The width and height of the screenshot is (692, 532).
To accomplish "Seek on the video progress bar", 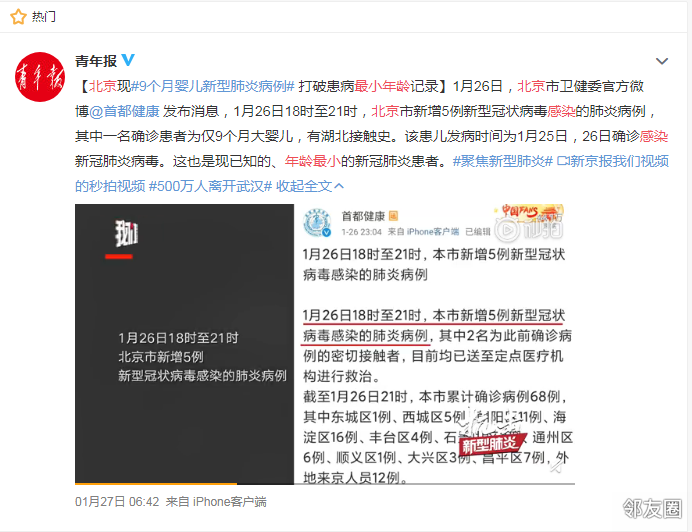I will point(325,484).
